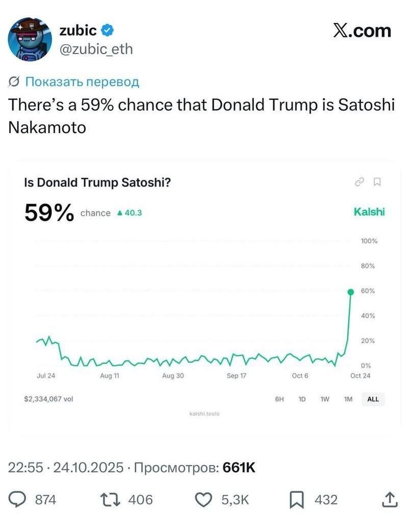The width and height of the screenshot is (409, 532).
Task: Click the X.com logo
Action: (362, 31)
